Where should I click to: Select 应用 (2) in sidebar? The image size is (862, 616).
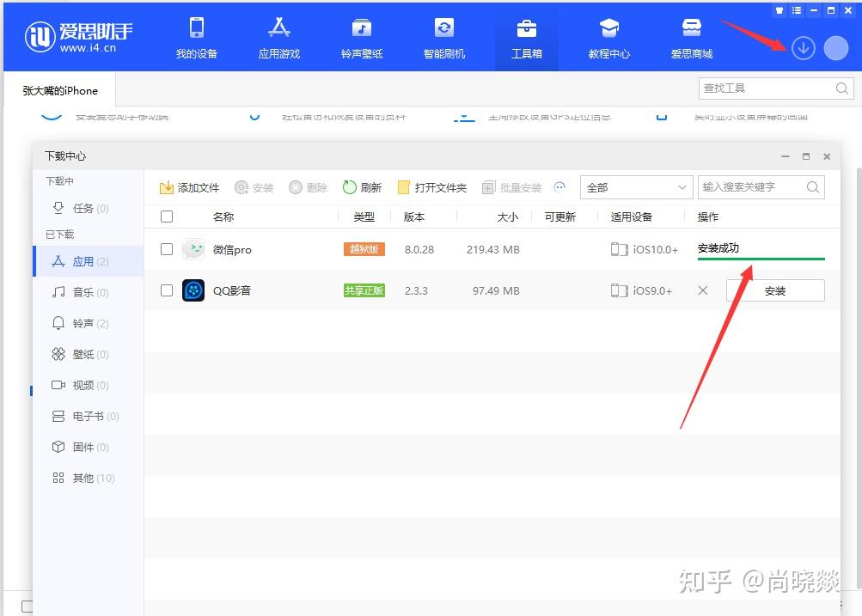point(89,261)
